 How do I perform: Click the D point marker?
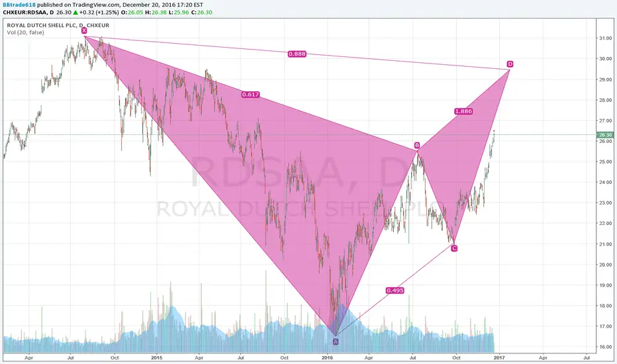[510, 64]
